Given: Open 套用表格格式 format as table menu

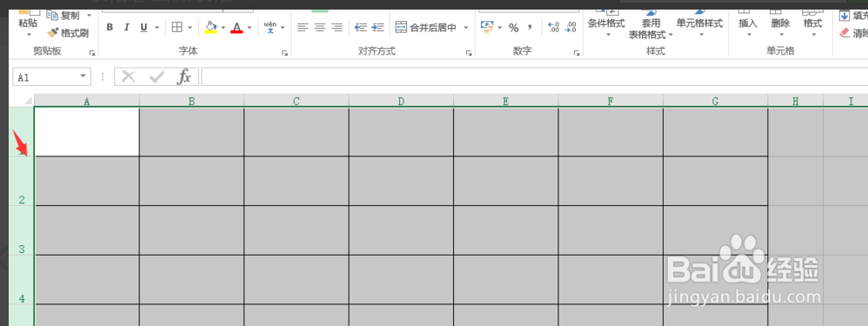Looking at the screenshot, I should point(651,23).
